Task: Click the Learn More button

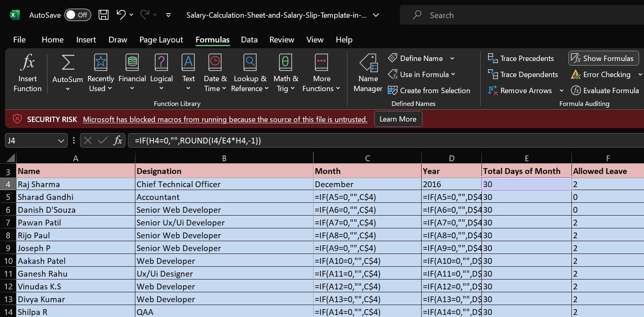Action: click(x=397, y=119)
